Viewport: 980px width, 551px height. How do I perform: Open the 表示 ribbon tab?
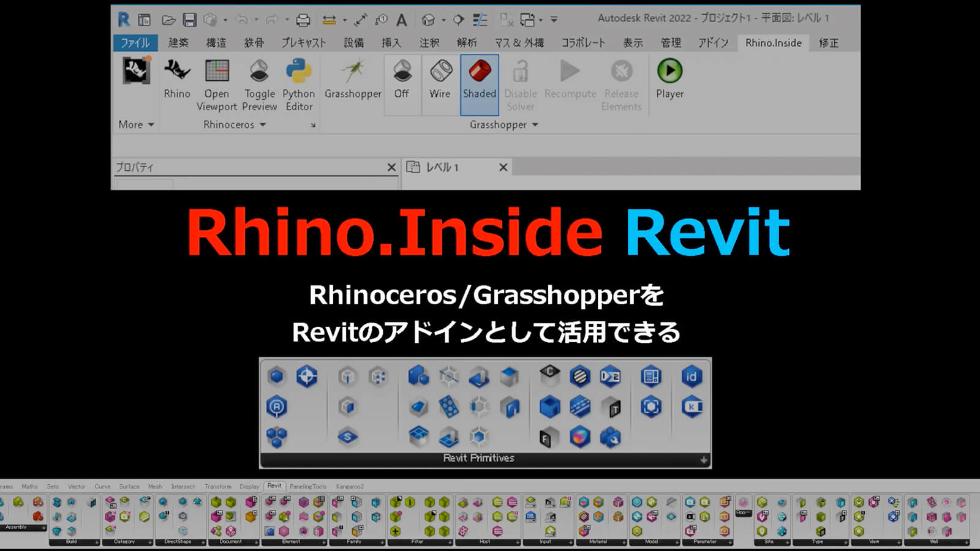click(x=633, y=43)
